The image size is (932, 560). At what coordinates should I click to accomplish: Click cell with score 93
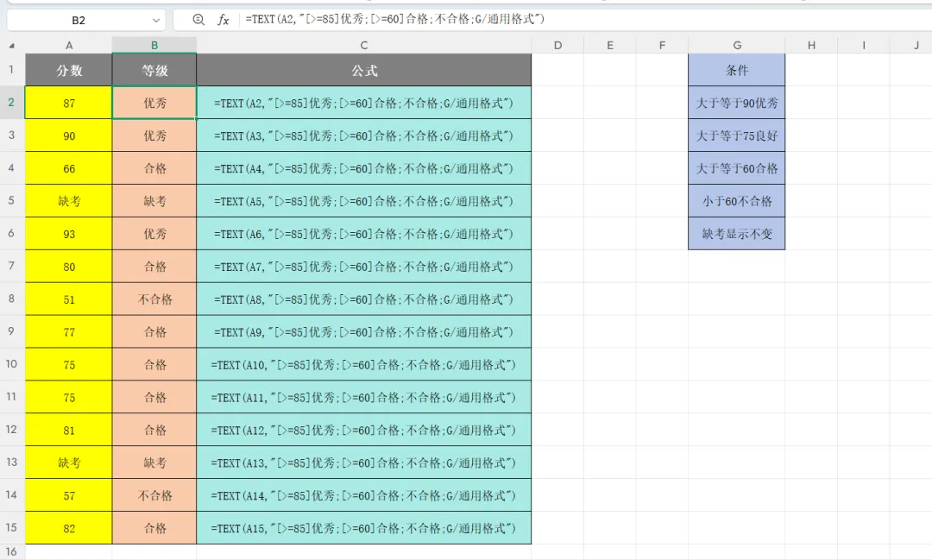point(69,234)
